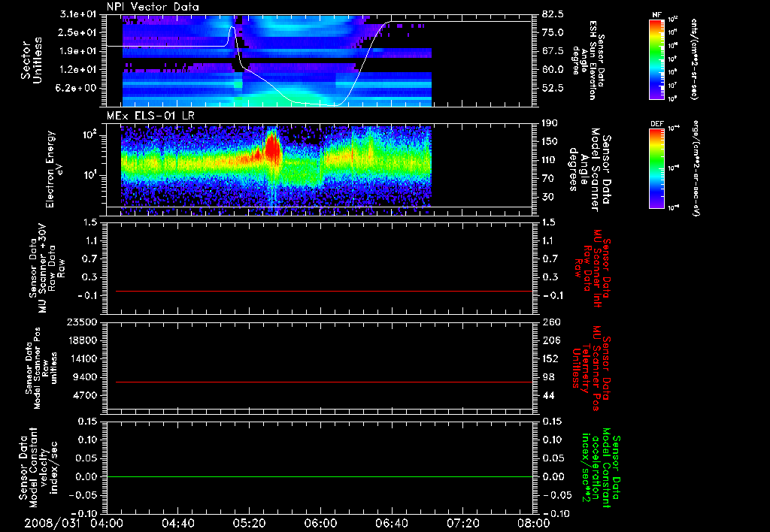
Task: Click the Sector Unitless axis label
Action: coord(32,60)
